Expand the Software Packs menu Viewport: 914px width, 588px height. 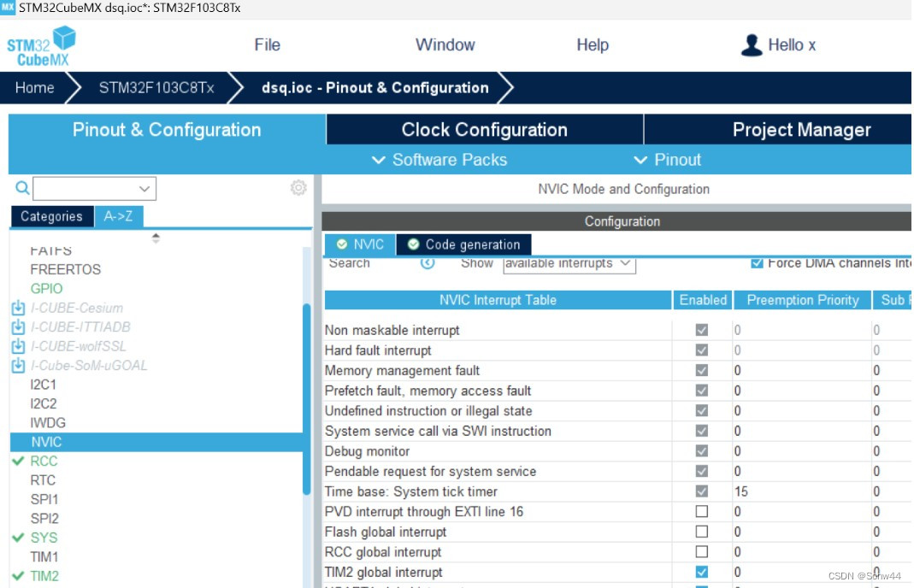439,160
